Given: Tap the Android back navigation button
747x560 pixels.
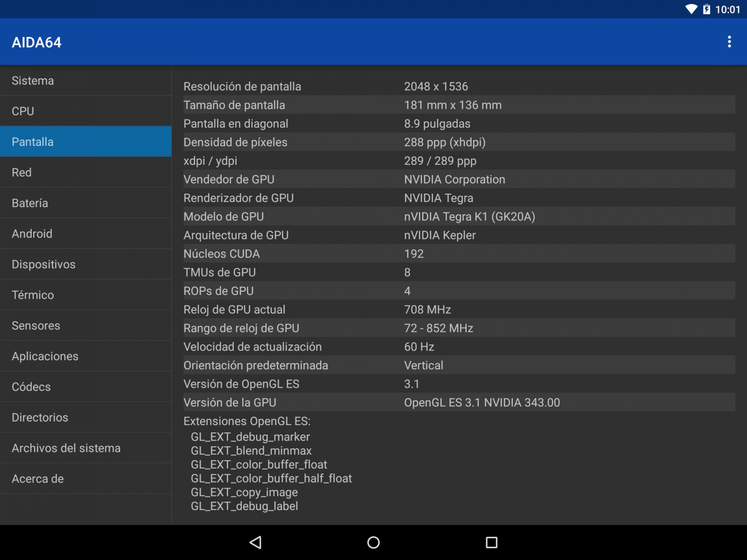Looking at the screenshot, I should click(x=255, y=542).
